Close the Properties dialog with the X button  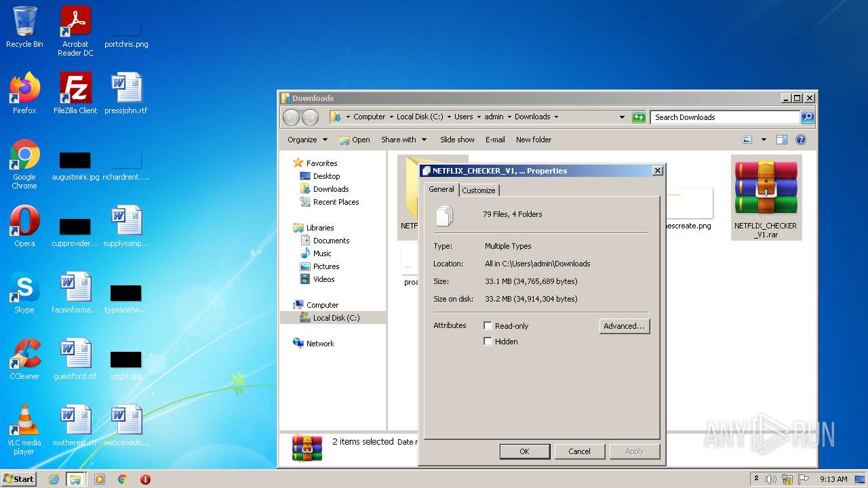[657, 171]
